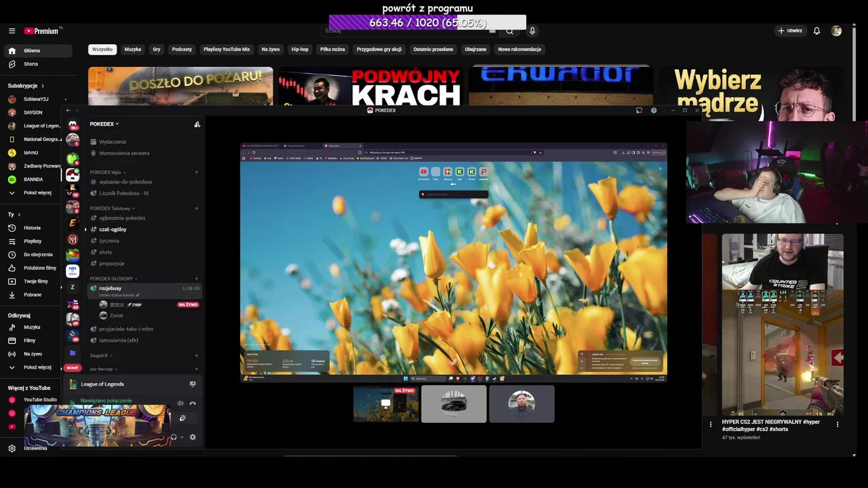
Task: Click the YouTube Premium logo
Action: click(42, 30)
